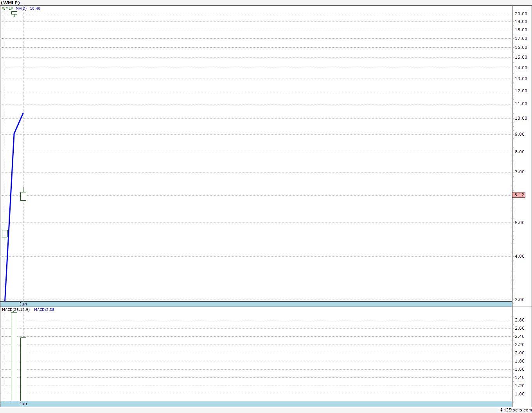Click the MACD(26,12,9) indicator label
This screenshot has height=413, width=532.
pyautogui.click(x=16, y=310)
